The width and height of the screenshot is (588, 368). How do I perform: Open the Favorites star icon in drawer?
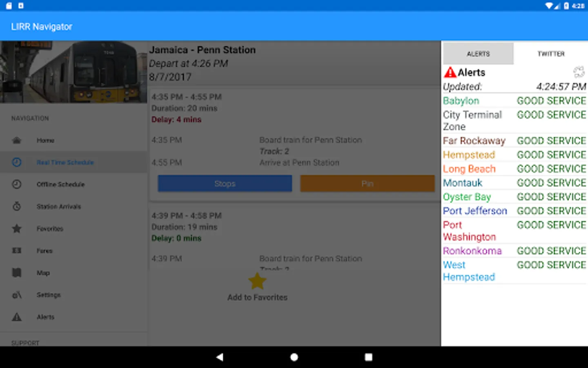pyautogui.click(x=17, y=229)
